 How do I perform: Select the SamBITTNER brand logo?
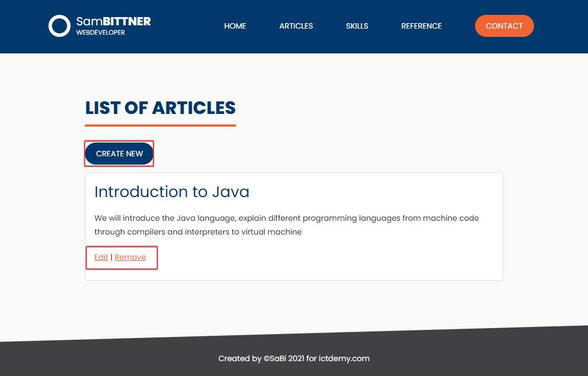[113, 22]
